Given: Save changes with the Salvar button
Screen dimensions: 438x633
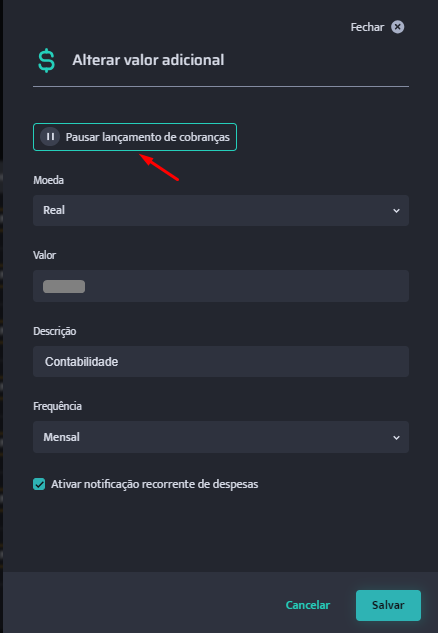Looking at the screenshot, I should point(388,605).
